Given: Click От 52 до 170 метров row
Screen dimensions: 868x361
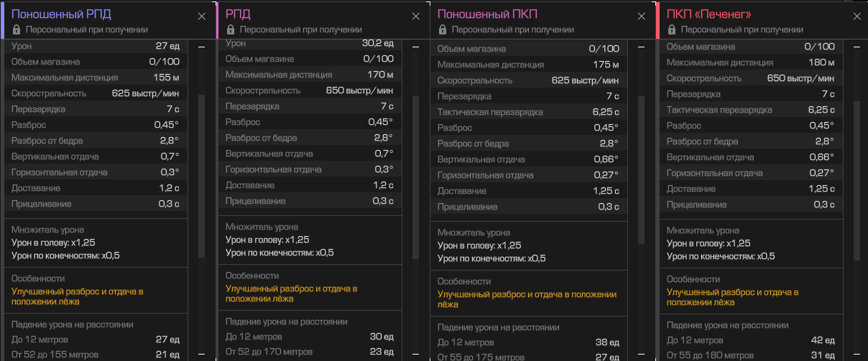Looking at the screenshot, I should click(x=310, y=352).
